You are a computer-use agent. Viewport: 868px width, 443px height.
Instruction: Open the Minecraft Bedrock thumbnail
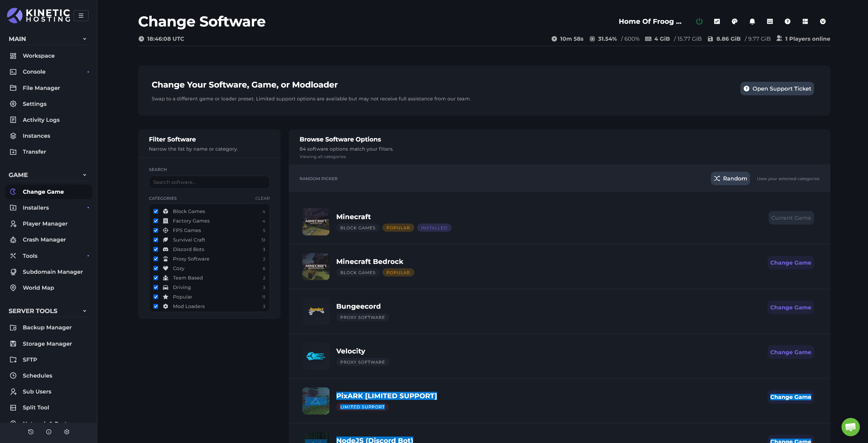click(x=316, y=266)
